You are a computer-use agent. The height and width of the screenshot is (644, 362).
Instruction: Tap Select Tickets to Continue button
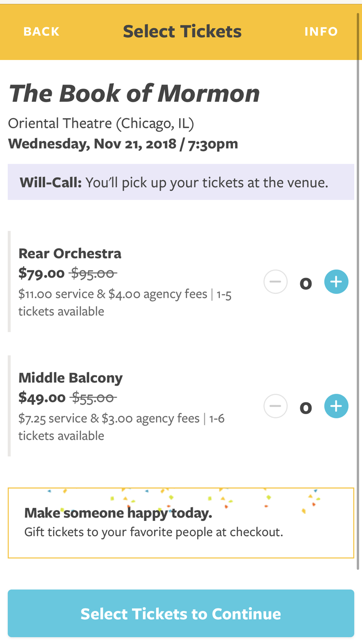[181, 613]
